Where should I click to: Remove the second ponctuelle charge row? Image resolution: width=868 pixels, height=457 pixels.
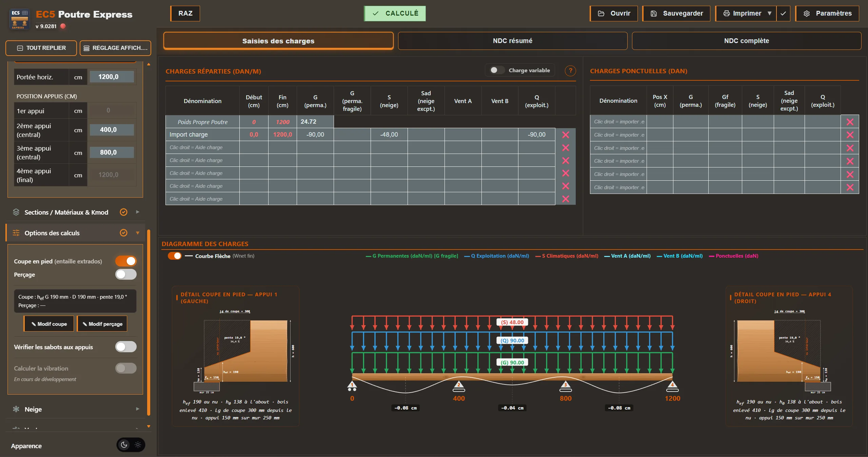[x=850, y=135]
